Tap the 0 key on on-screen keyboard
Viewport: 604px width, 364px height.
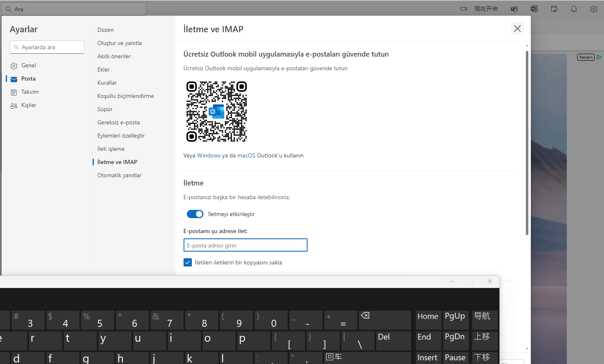tap(271, 320)
